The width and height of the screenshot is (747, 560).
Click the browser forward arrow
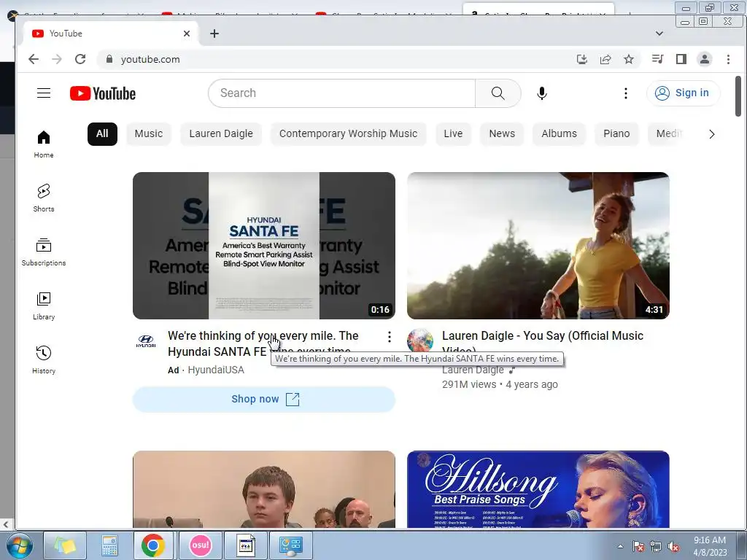click(57, 59)
